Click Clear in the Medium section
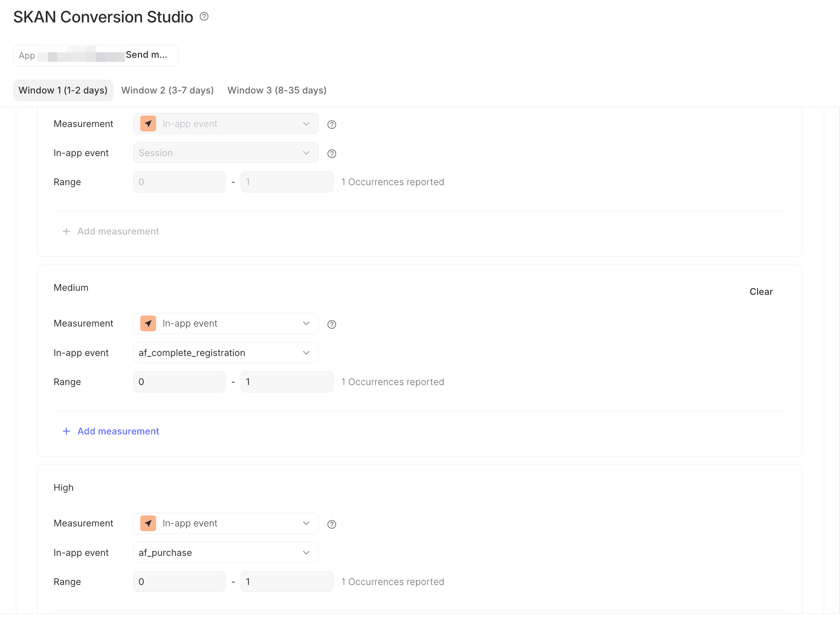Image resolution: width=840 pixels, height=617 pixels. (x=761, y=292)
